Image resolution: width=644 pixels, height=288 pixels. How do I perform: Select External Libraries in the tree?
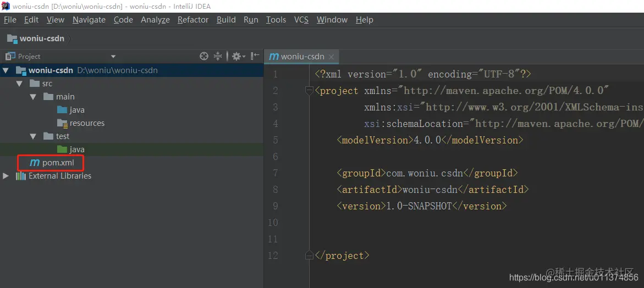(60, 176)
